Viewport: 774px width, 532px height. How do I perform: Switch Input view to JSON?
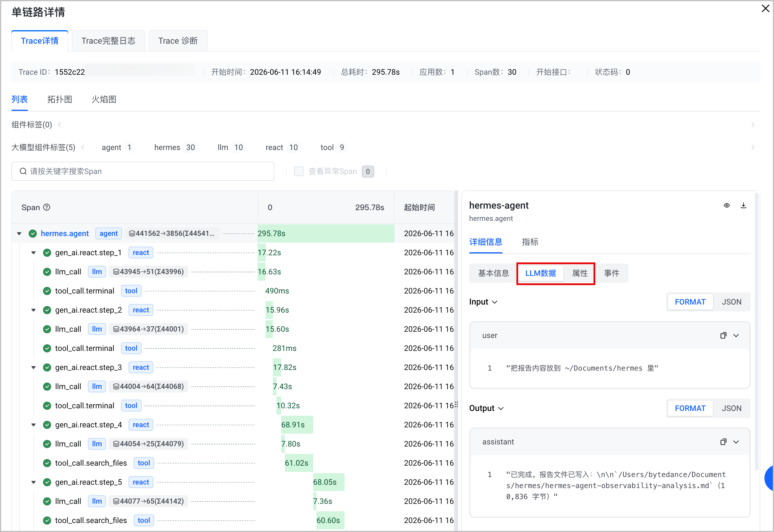[731, 302]
